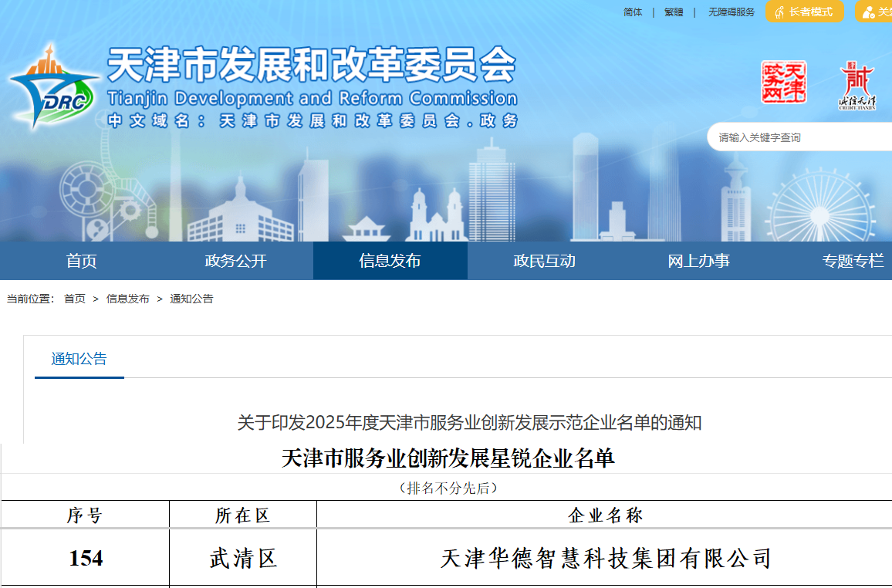
Task: Open 无障碍服务 accessibility service
Action: 732,12
